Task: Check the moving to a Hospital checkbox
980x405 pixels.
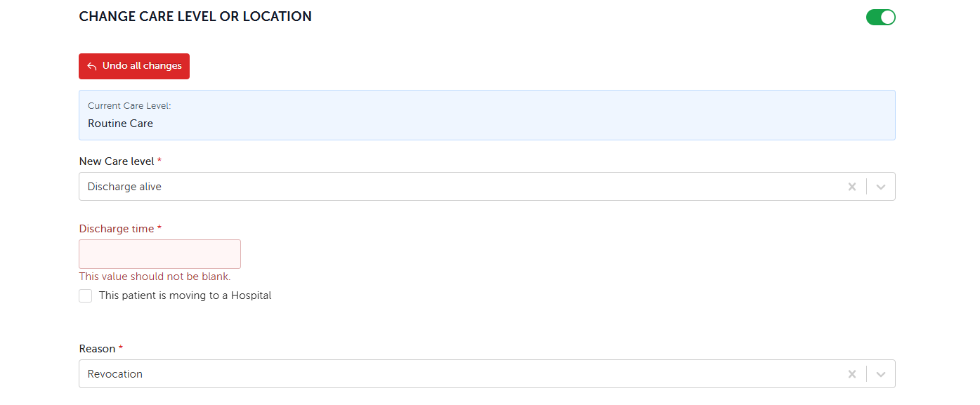Action: tap(86, 296)
